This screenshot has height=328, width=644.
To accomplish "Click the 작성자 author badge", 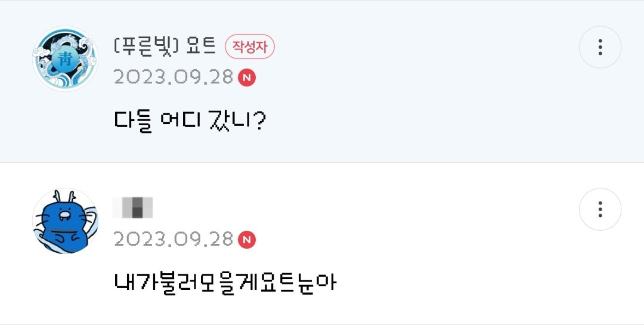I will (x=249, y=47).
